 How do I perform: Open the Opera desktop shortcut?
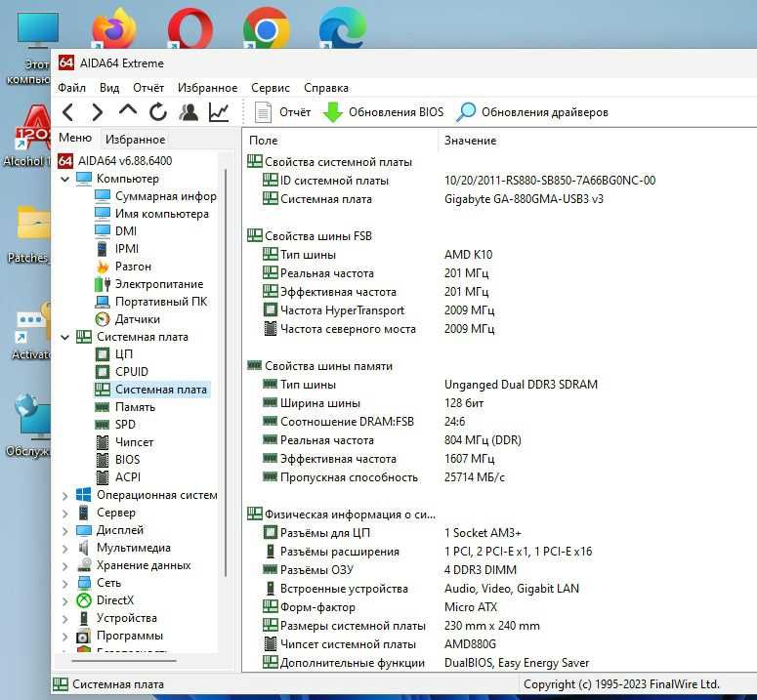pos(190,27)
